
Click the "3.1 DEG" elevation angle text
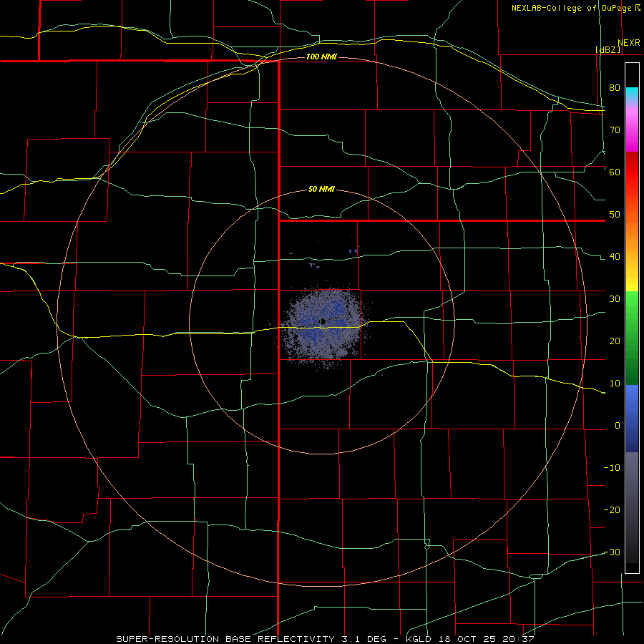coord(364,639)
